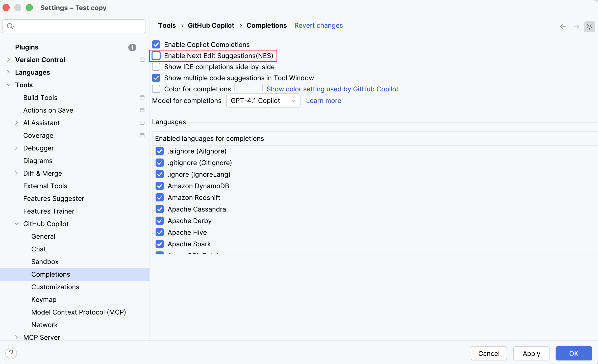Open Customizations settings page

pyautogui.click(x=55, y=287)
